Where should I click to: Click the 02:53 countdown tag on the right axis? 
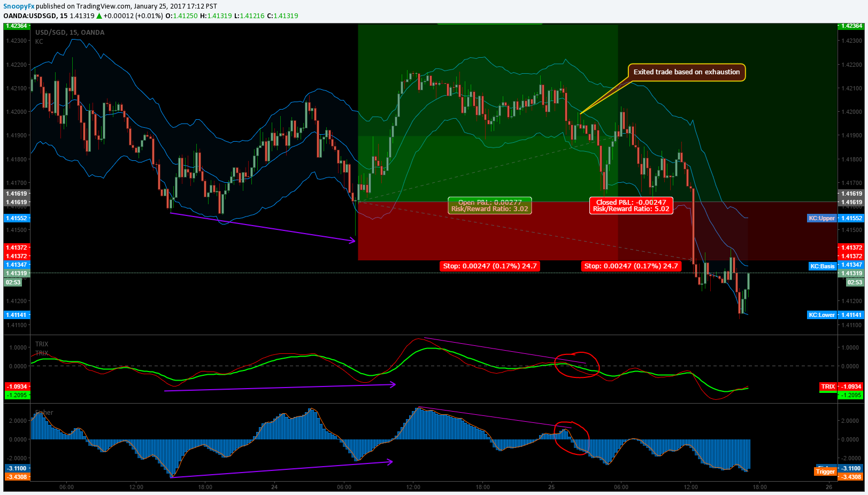pos(855,282)
